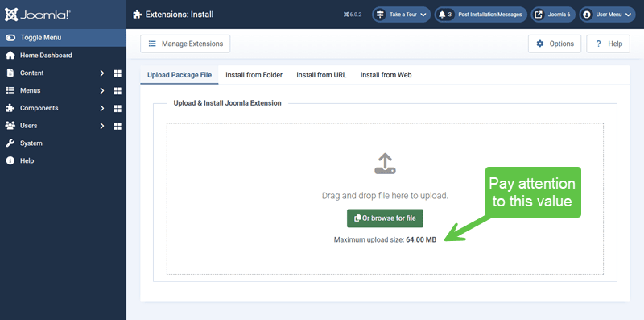Click the Maximum upload size 64.00 MB text
The image size is (644, 320).
pyautogui.click(x=385, y=239)
